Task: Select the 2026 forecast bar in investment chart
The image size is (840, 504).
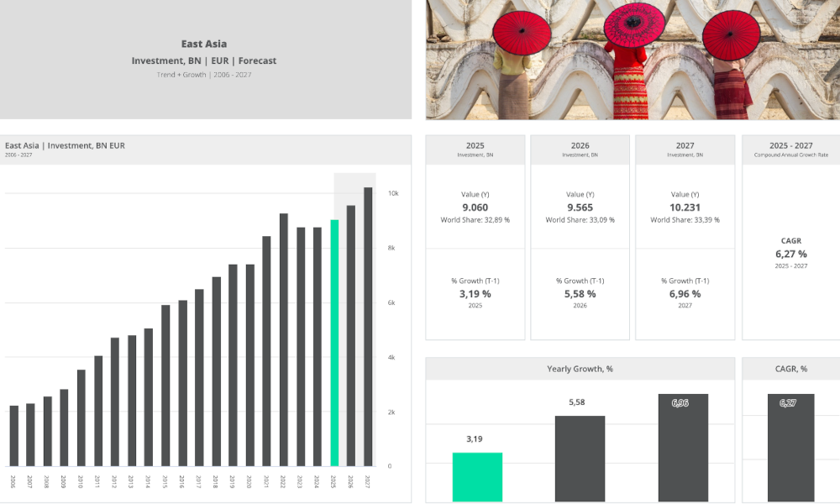Action: [351, 335]
